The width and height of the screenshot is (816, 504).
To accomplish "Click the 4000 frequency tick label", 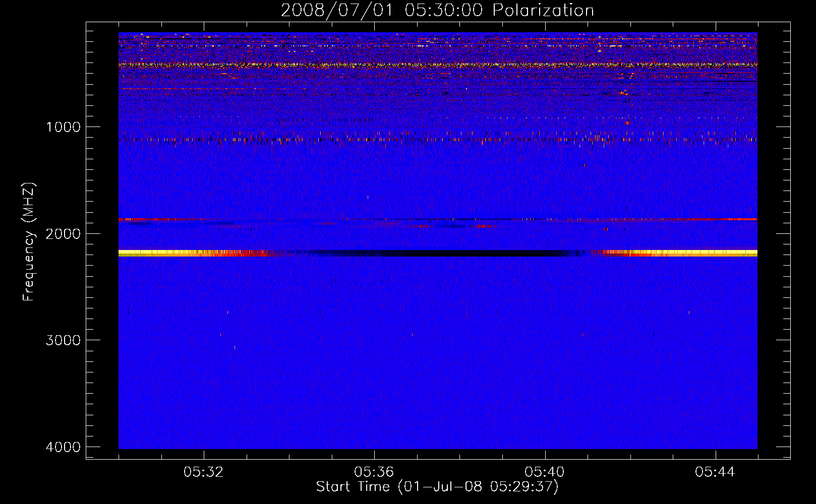I will pos(63,447).
